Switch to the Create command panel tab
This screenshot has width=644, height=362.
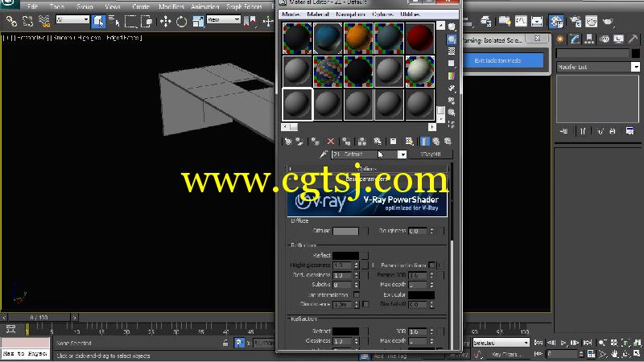(560, 39)
